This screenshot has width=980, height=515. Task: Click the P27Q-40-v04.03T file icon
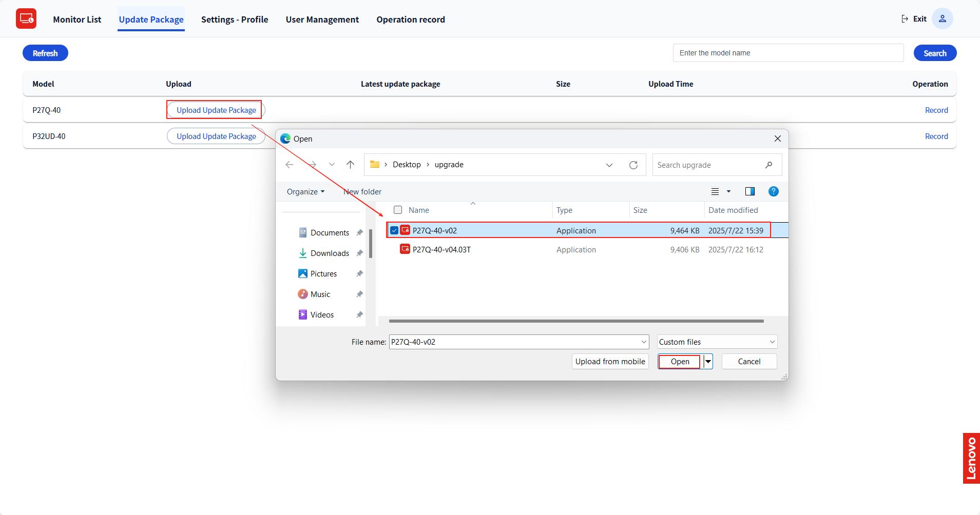405,249
